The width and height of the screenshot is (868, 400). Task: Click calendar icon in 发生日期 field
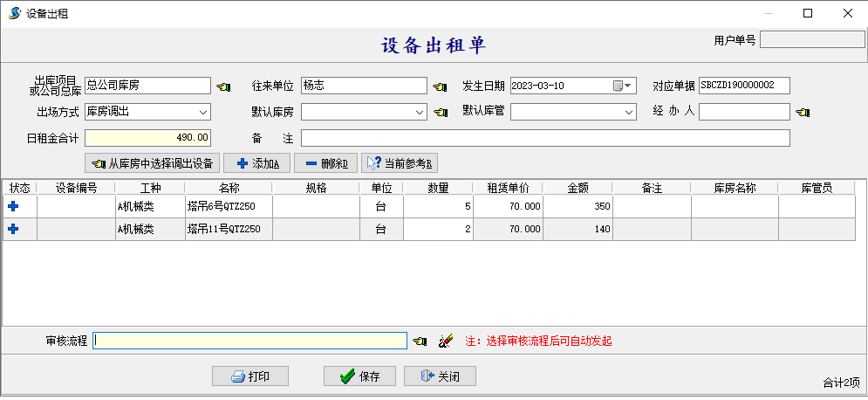[x=618, y=86]
